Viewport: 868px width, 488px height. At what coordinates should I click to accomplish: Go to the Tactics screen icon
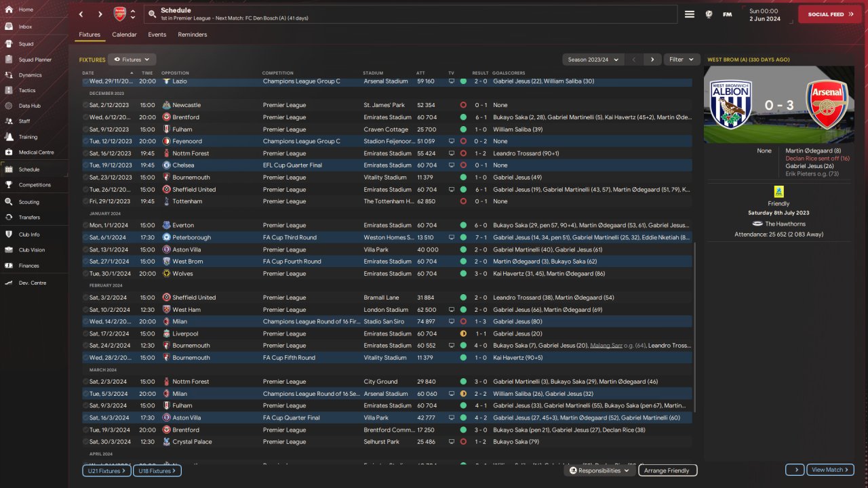point(9,90)
